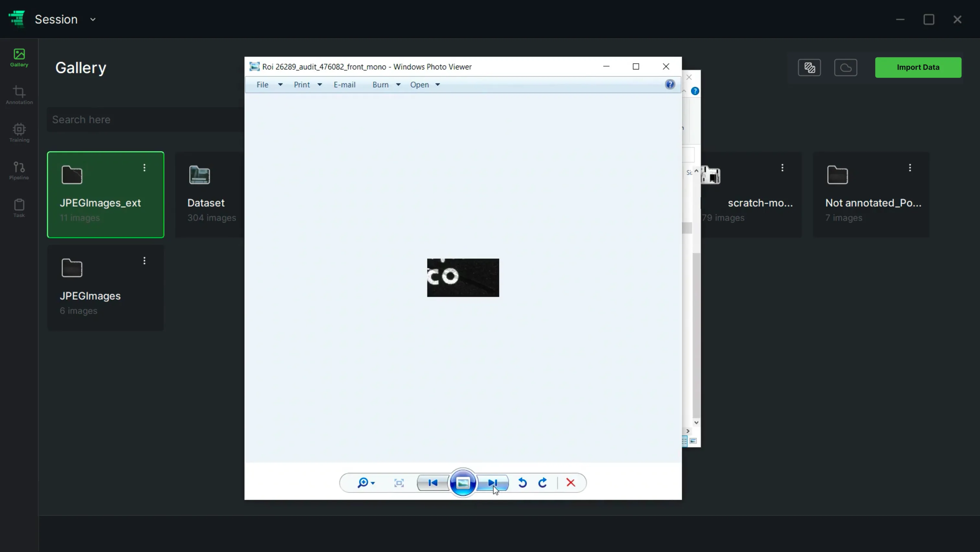
Task: Rotate the image counterclockwise
Action: tap(522, 483)
